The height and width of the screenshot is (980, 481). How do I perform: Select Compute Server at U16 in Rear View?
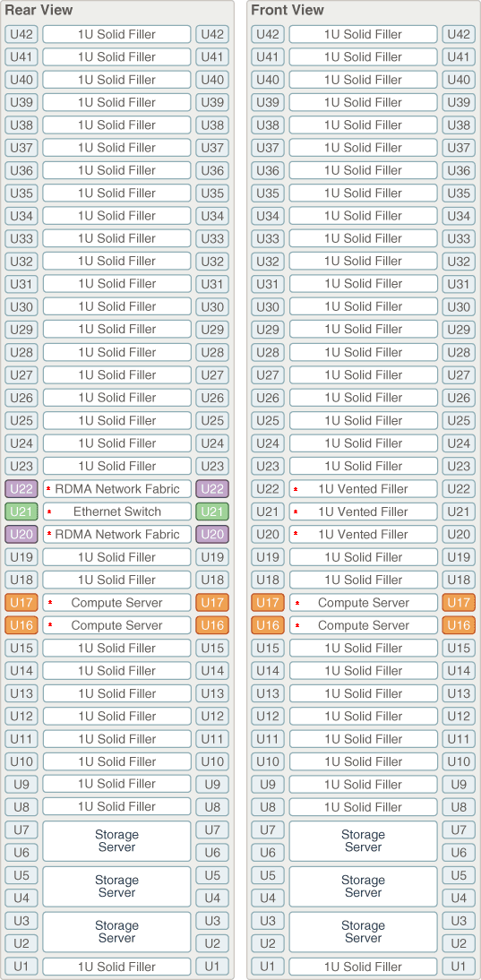tap(116, 625)
